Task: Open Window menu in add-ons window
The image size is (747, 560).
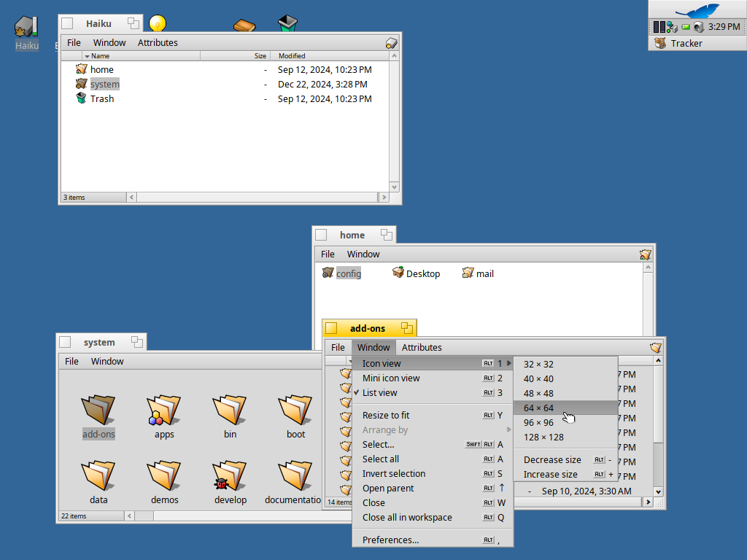Action: click(x=373, y=348)
